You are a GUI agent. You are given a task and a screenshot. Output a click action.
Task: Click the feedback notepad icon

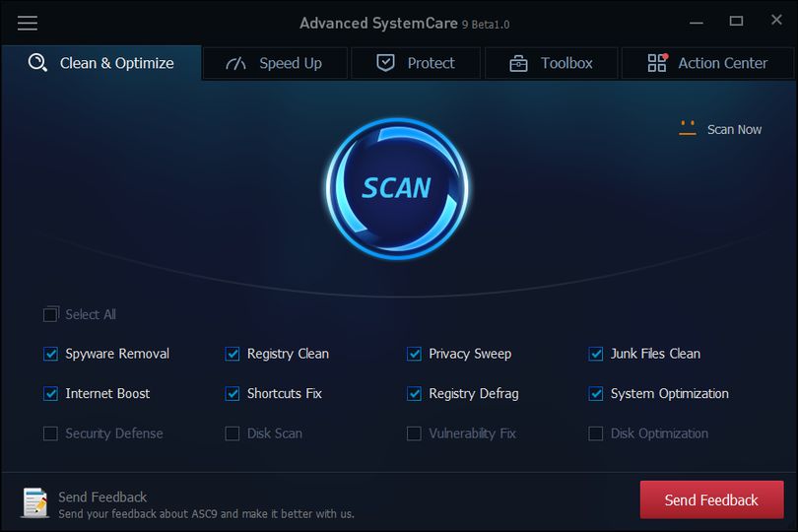tap(35, 503)
